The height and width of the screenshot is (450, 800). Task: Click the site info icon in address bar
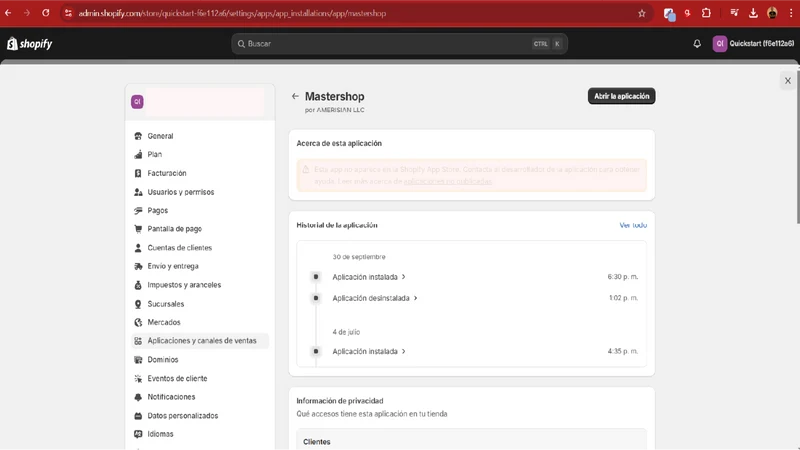68,13
